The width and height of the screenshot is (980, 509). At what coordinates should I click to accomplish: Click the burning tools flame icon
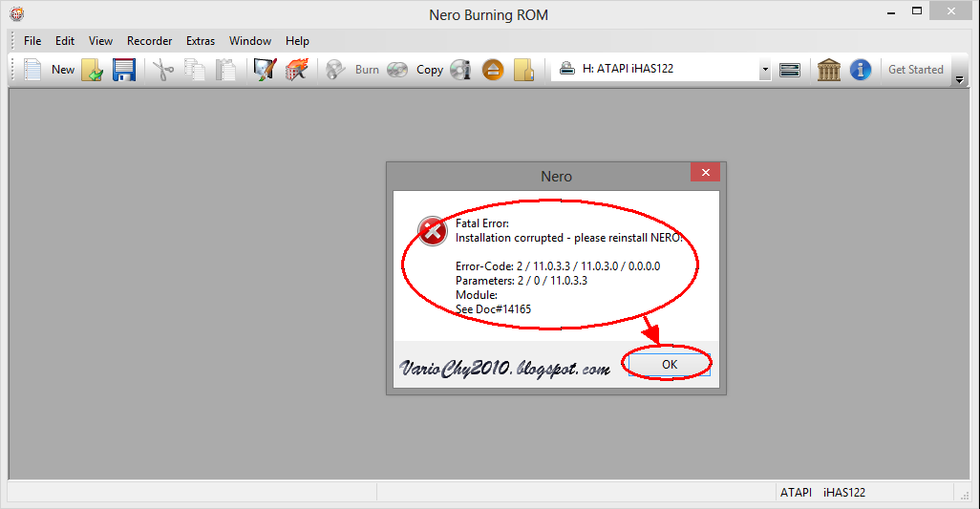297,70
